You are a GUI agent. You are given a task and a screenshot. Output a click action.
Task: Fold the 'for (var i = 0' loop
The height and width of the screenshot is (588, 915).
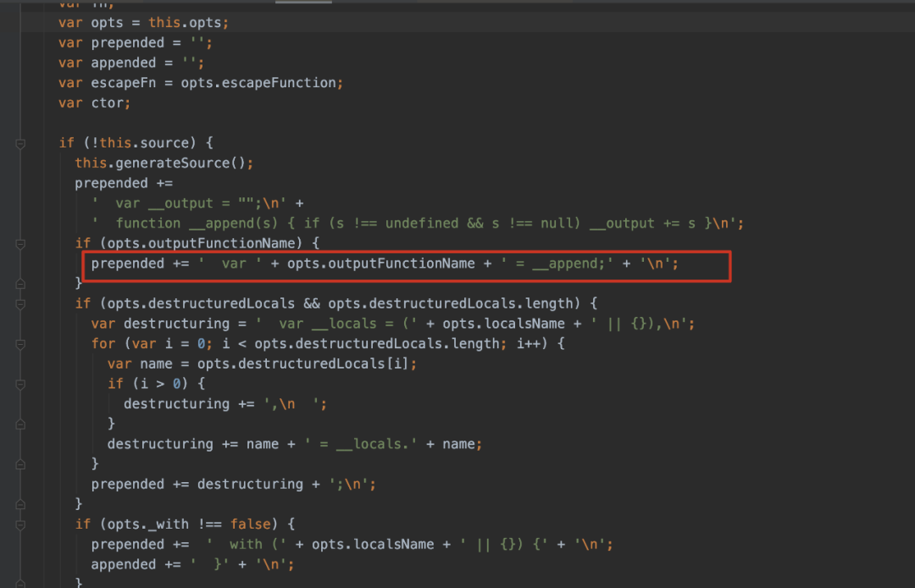coord(20,344)
